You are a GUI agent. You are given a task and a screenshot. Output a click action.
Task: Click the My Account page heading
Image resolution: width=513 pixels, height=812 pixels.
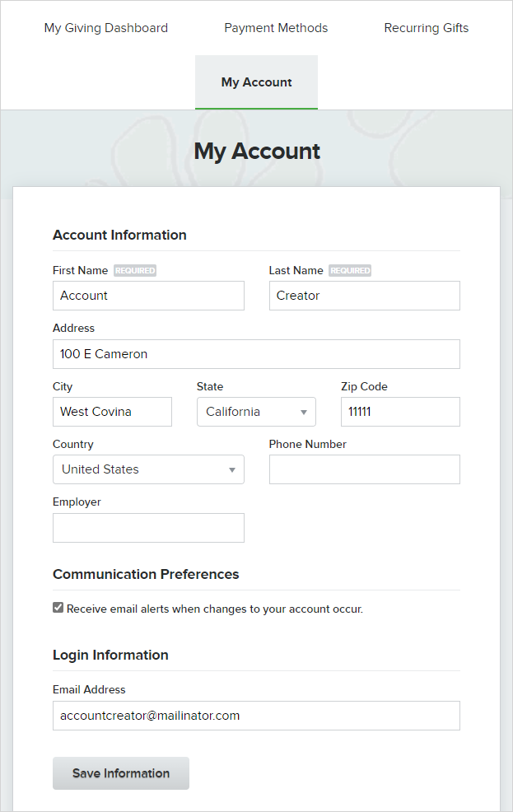pyautogui.click(x=257, y=152)
